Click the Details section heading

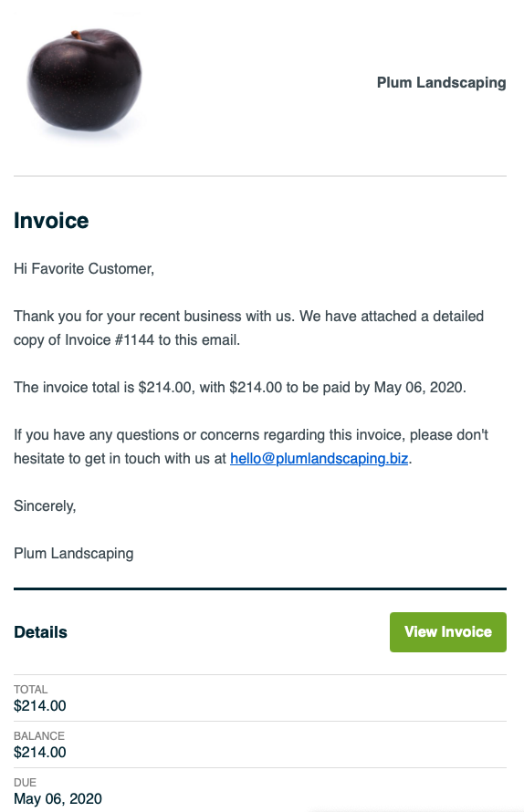point(40,632)
